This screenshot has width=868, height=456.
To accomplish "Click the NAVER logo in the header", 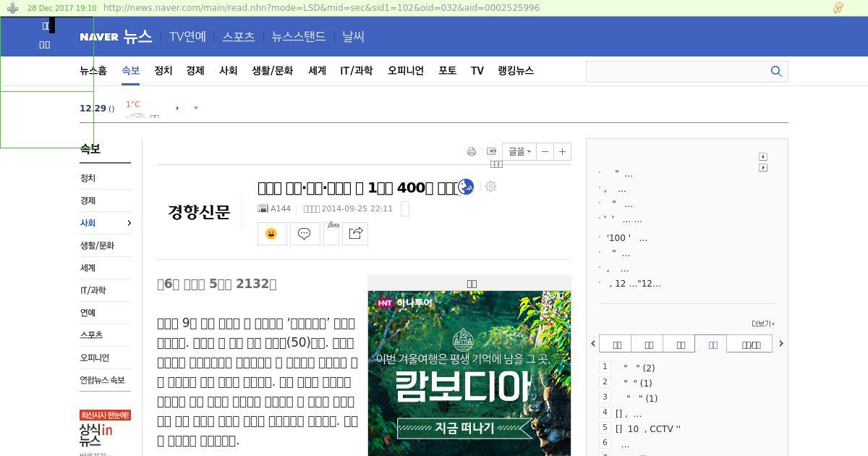I will [99, 37].
